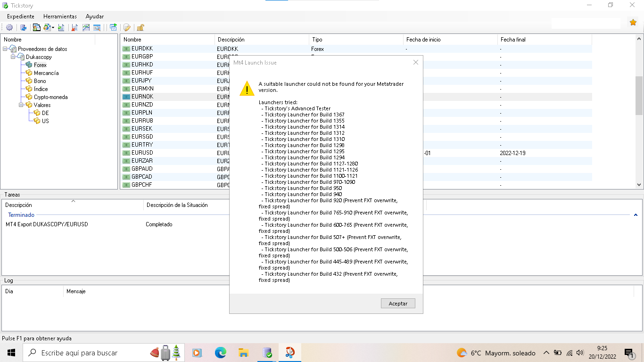Click the yellow star icon at top right
Screen dimensions: 644x362
pyautogui.click(x=633, y=22)
